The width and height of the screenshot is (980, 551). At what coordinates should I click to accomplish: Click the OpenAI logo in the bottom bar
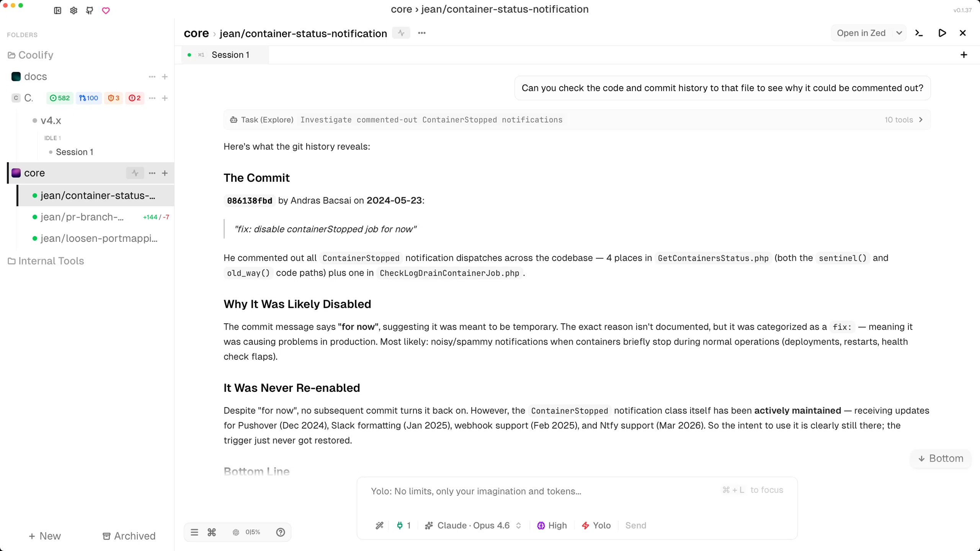(x=235, y=532)
